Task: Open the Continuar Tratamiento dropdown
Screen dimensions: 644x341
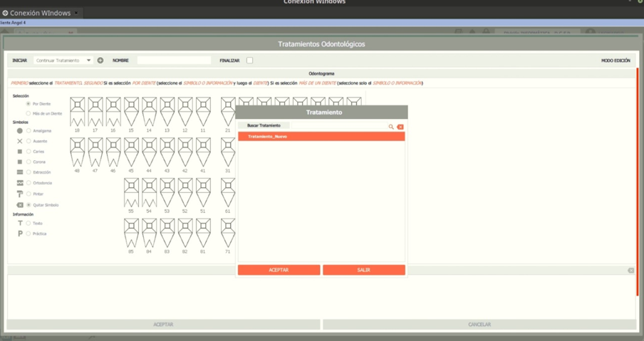Action: pos(63,61)
